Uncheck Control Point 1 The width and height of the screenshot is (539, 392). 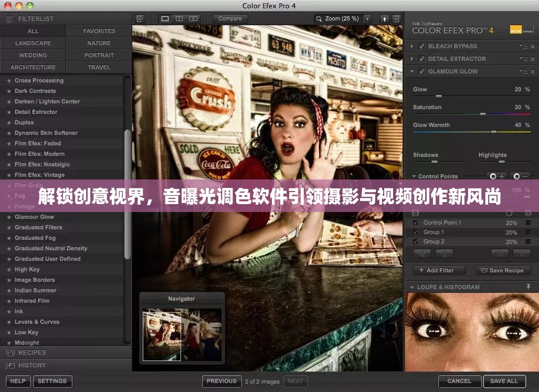point(416,223)
